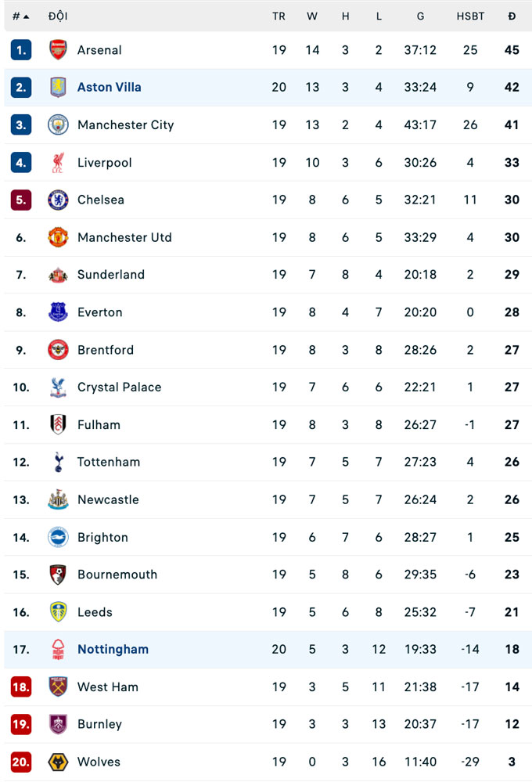Screen dimensions: 532x782
Task: Click the Wolves club badge icon
Action: click(58, 762)
